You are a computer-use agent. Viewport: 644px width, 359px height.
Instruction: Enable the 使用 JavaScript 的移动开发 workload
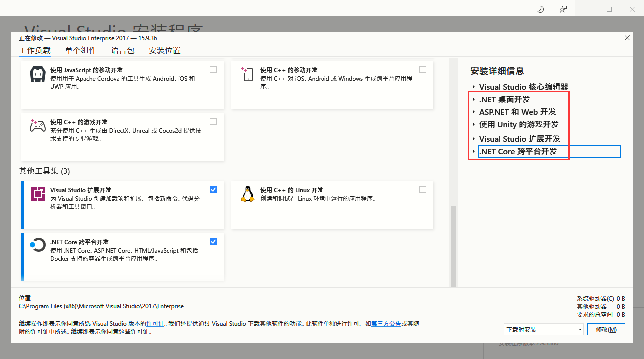point(213,69)
